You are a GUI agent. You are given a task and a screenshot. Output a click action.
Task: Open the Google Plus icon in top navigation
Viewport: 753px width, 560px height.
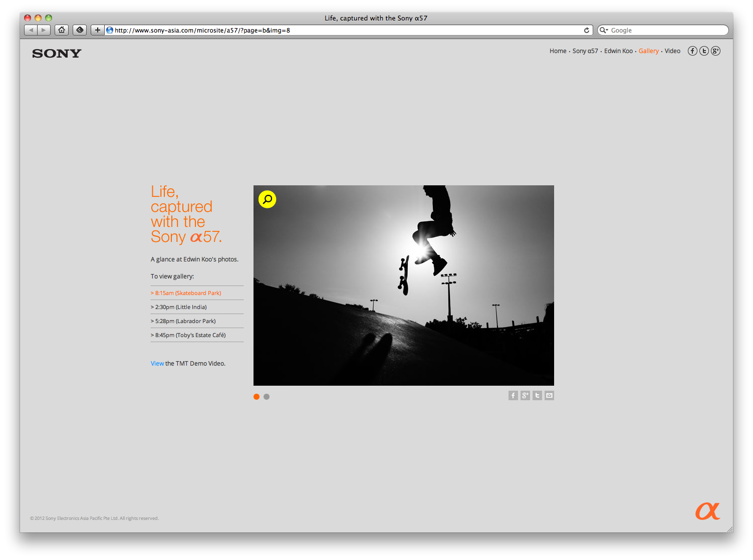point(715,51)
